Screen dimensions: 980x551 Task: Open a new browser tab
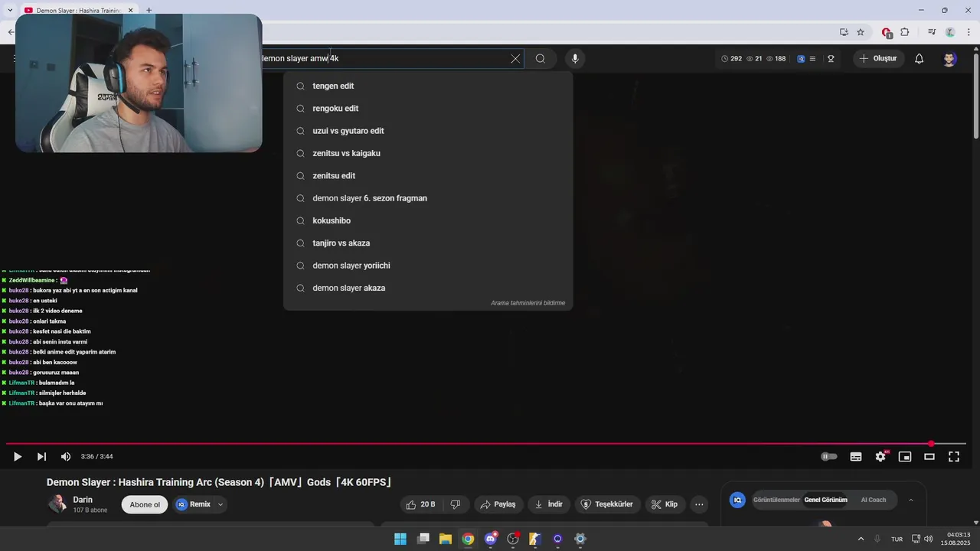click(149, 10)
